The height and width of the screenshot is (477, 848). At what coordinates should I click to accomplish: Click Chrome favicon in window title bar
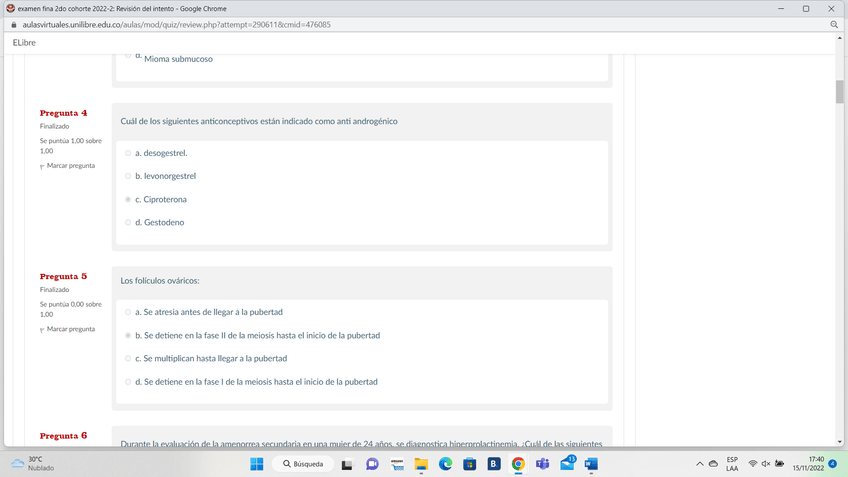pyautogui.click(x=10, y=8)
